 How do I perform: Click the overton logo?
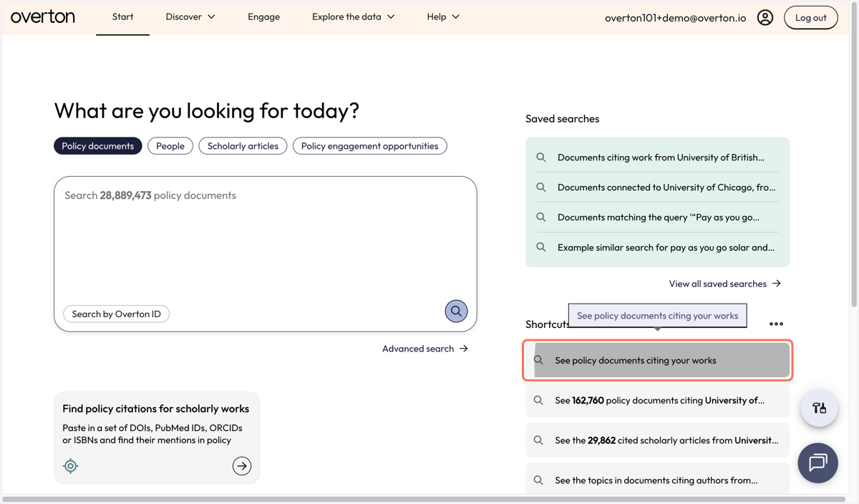tap(43, 16)
